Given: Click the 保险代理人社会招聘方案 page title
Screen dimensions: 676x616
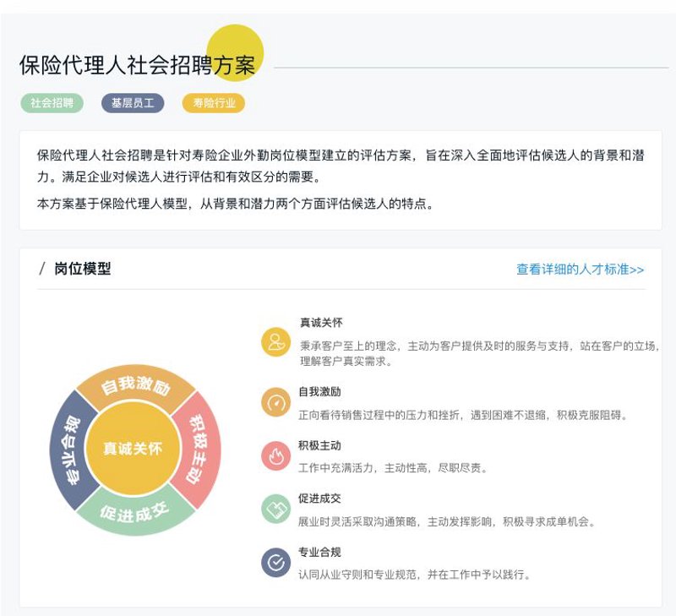Looking at the screenshot, I should [x=138, y=66].
